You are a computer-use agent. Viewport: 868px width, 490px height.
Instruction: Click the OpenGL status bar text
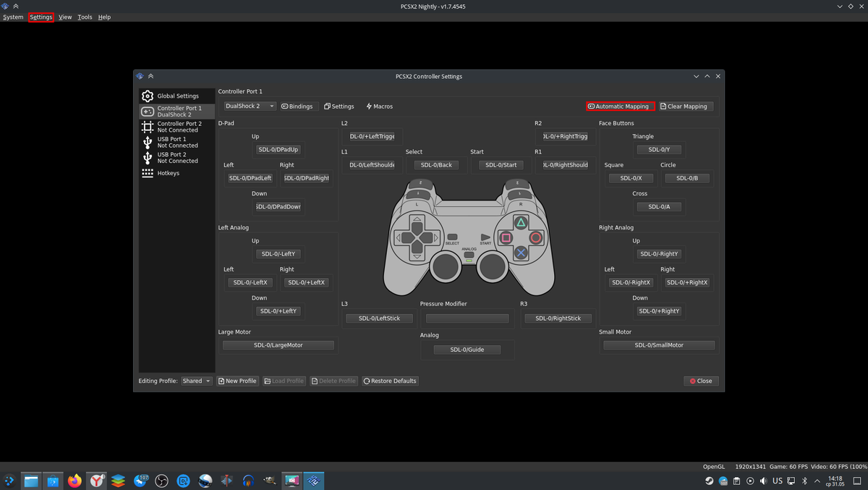pyautogui.click(x=714, y=467)
